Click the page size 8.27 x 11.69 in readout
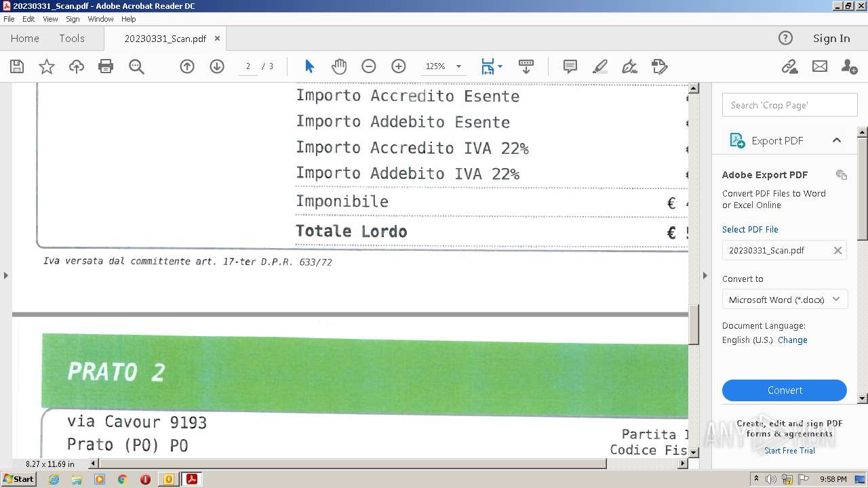 tap(50, 464)
